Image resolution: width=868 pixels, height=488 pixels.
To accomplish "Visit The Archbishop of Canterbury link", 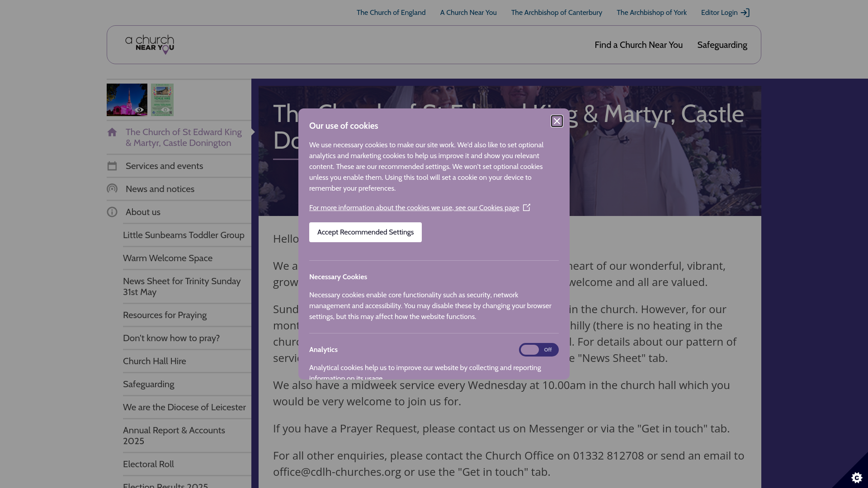I will (x=557, y=13).
